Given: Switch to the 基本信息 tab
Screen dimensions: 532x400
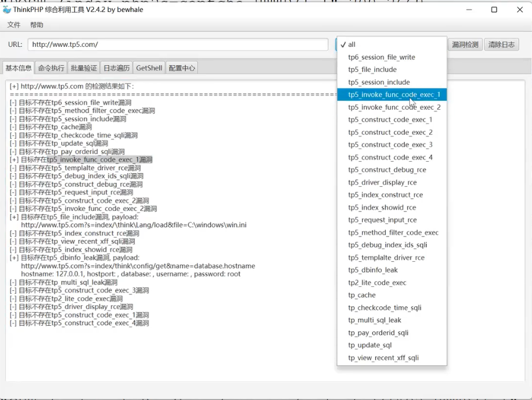Looking at the screenshot, I should (x=19, y=68).
